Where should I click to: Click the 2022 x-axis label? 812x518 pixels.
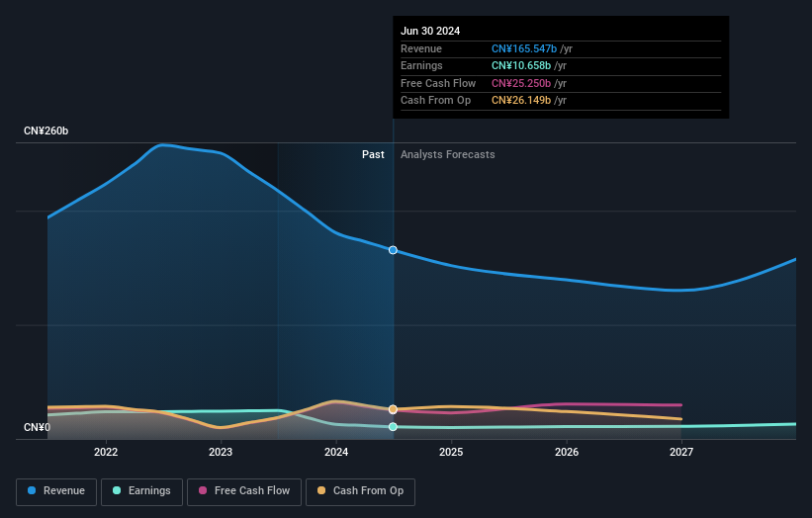pyautogui.click(x=106, y=453)
